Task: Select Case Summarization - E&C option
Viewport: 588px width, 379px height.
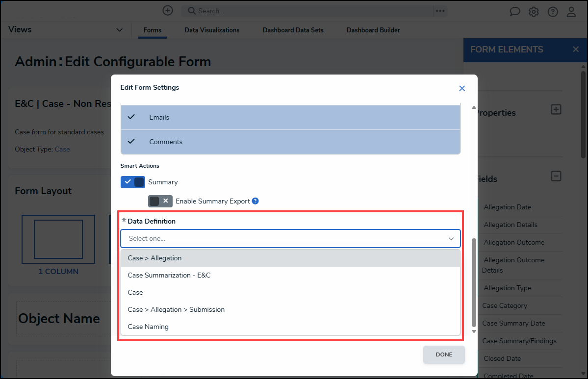Action: pyautogui.click(x=169, y=275)
